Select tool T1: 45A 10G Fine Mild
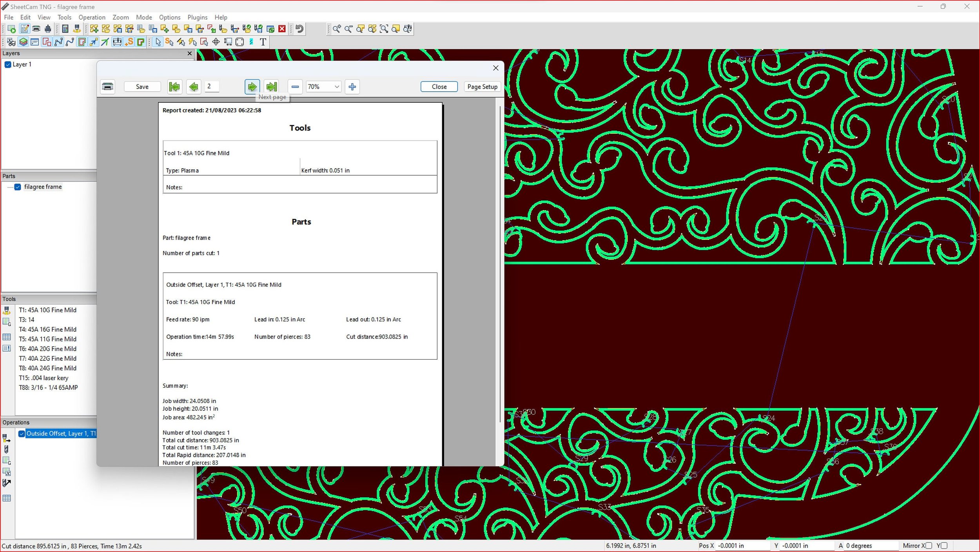The height and width of the screenshot is (552, 980). pyautogui.click(x=47, y=310)
